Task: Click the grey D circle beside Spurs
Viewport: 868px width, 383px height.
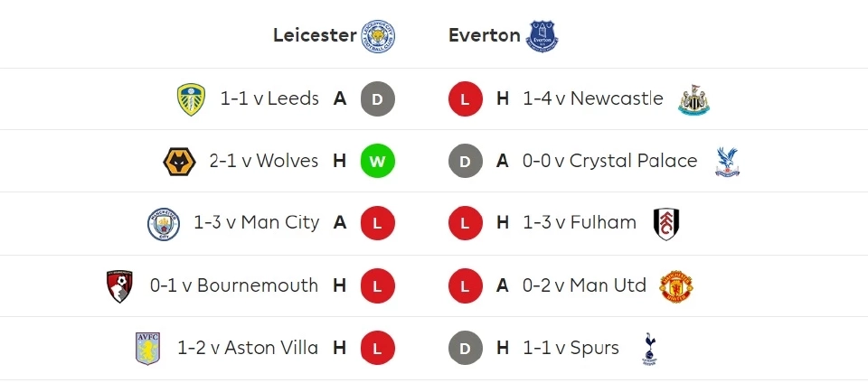Action: tap(466, 349)
